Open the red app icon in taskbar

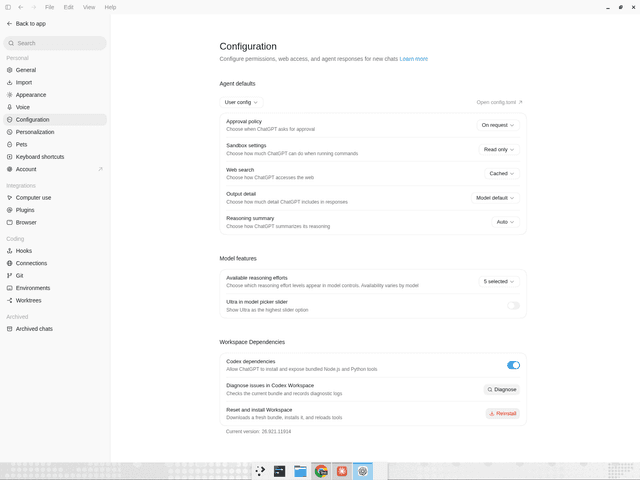pos(342,471)
